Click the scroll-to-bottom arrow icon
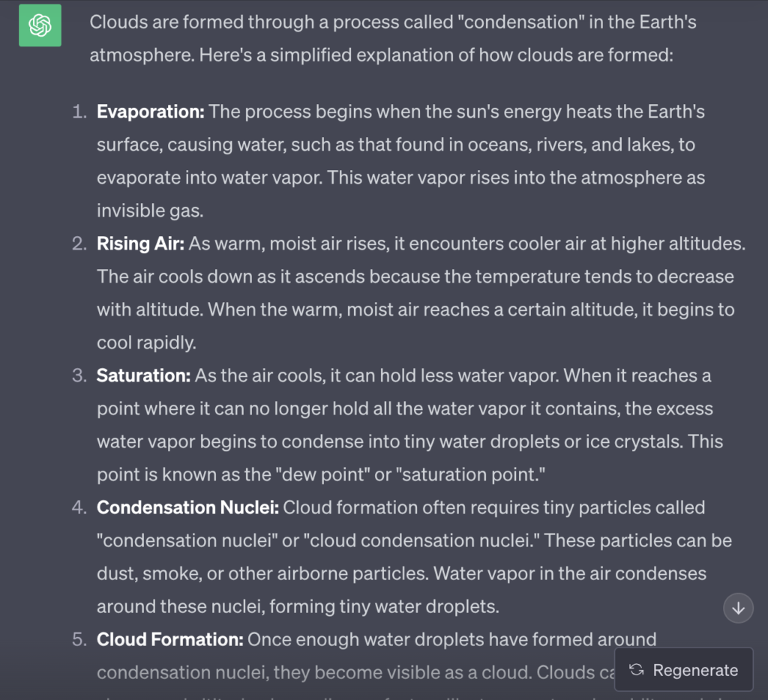The height and width of the screenshot is (700, 768). pyautogui.click(x=737, y=609)
